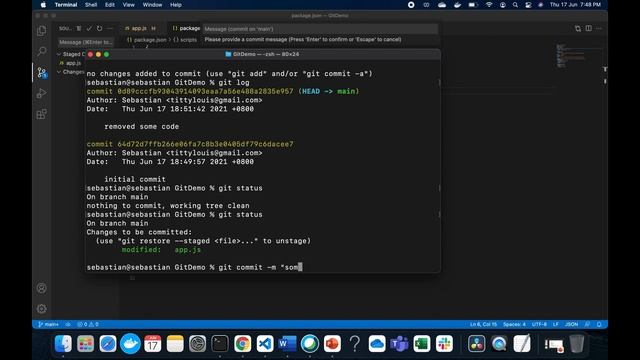Open Slack from the Dock
Image resolution: width=640 pixels, height=360 pixels.
click(444, 344)
